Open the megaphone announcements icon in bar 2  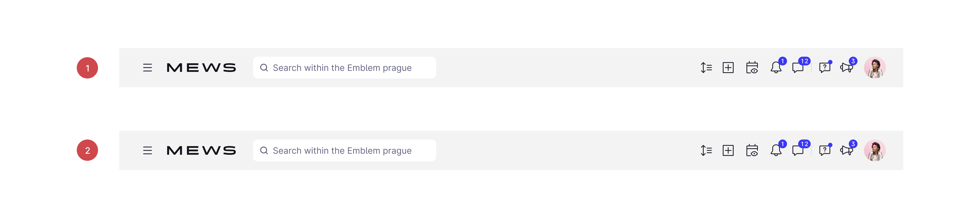pos(846,150)
